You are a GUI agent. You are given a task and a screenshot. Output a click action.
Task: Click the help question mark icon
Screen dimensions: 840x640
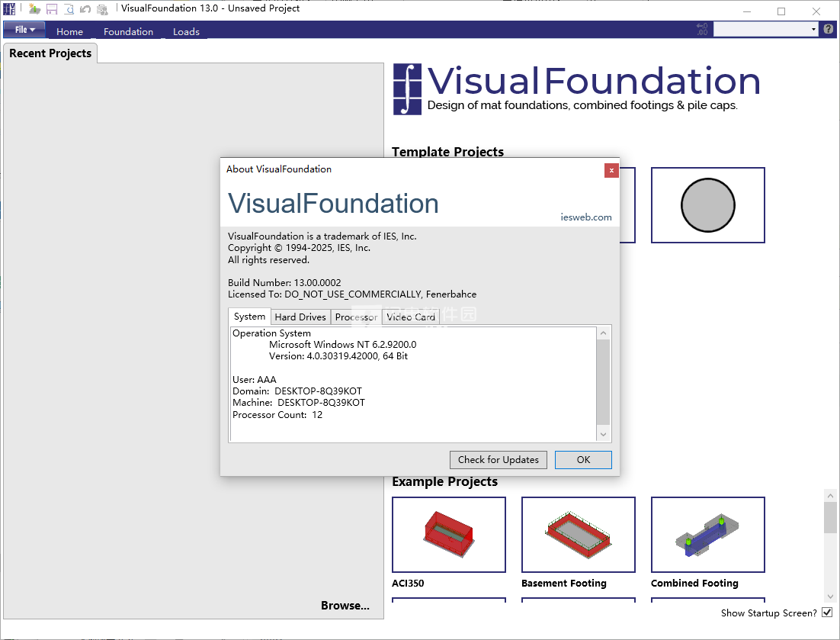[829, 29]
